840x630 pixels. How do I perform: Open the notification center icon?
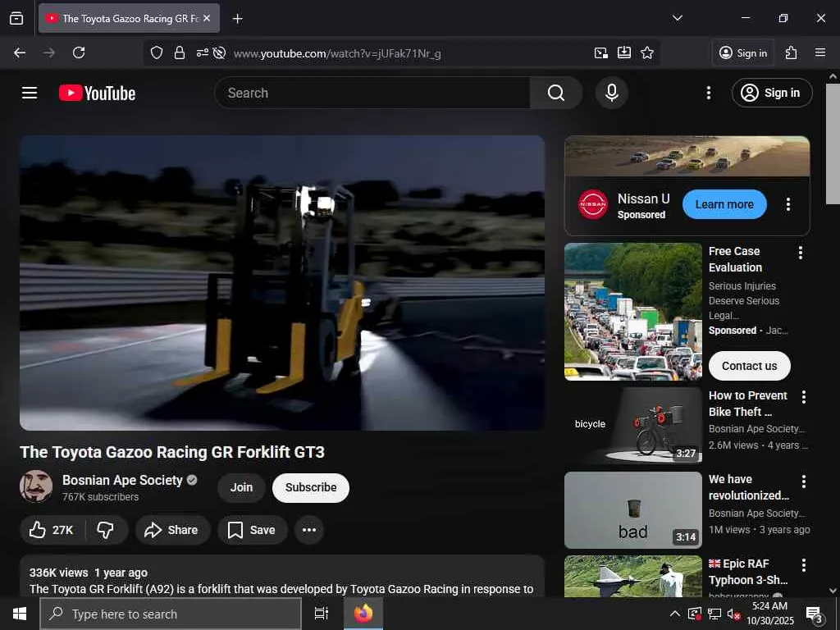815,614
